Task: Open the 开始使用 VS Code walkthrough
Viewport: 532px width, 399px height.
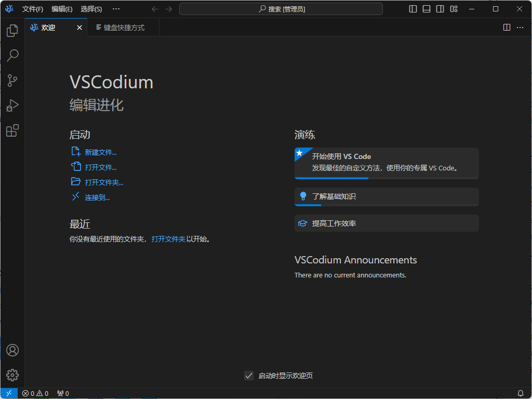Action: (x=387, y=163)
